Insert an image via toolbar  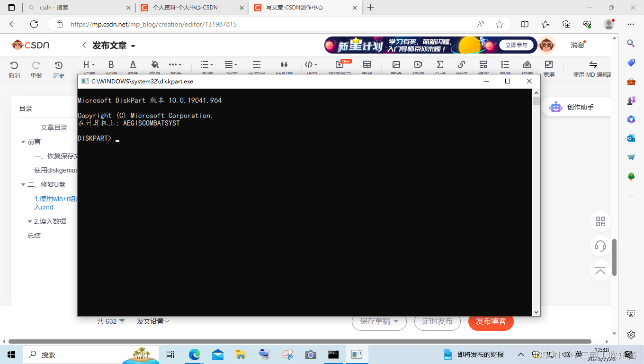(x=396, y=64)
